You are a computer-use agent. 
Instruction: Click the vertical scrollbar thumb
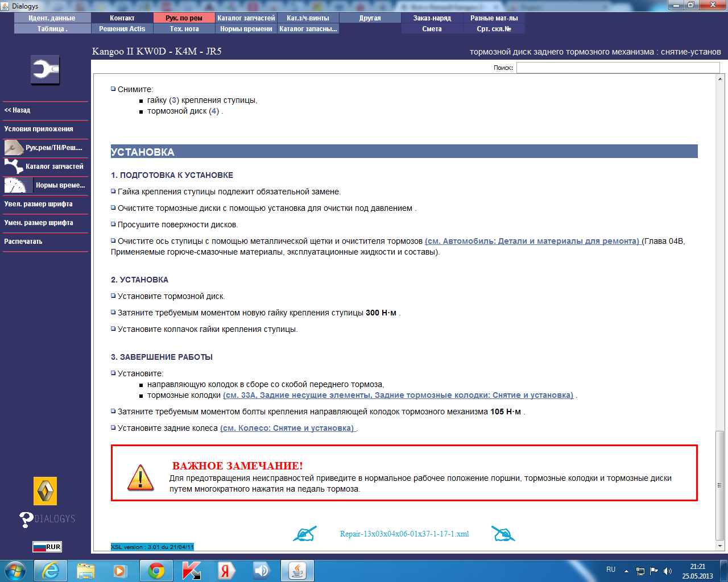click(720, 485)
